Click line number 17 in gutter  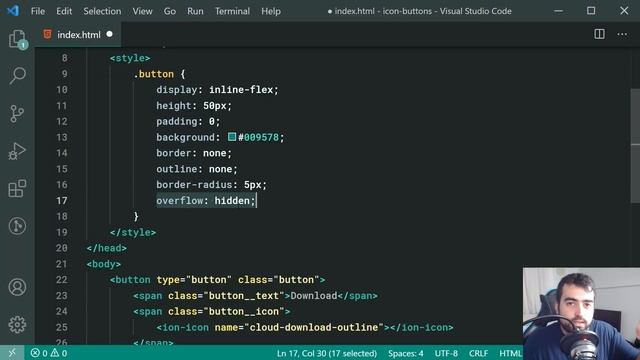[62, 200]
